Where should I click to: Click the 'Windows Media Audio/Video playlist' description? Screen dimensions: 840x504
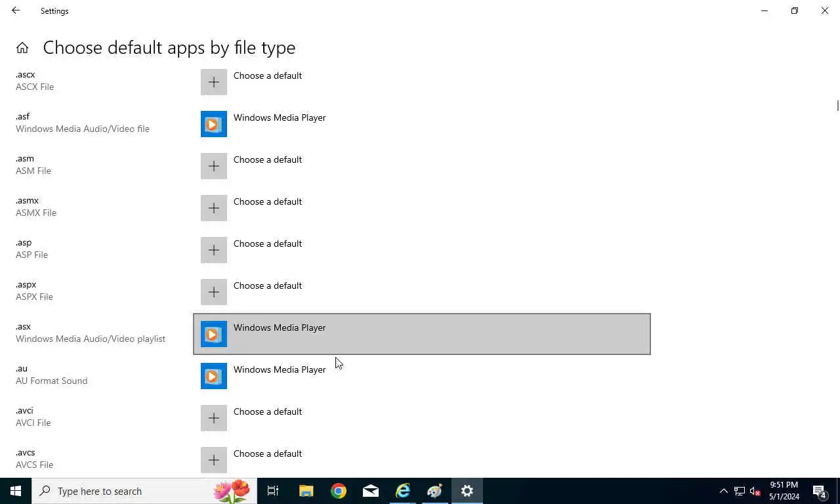click(91, 339)
